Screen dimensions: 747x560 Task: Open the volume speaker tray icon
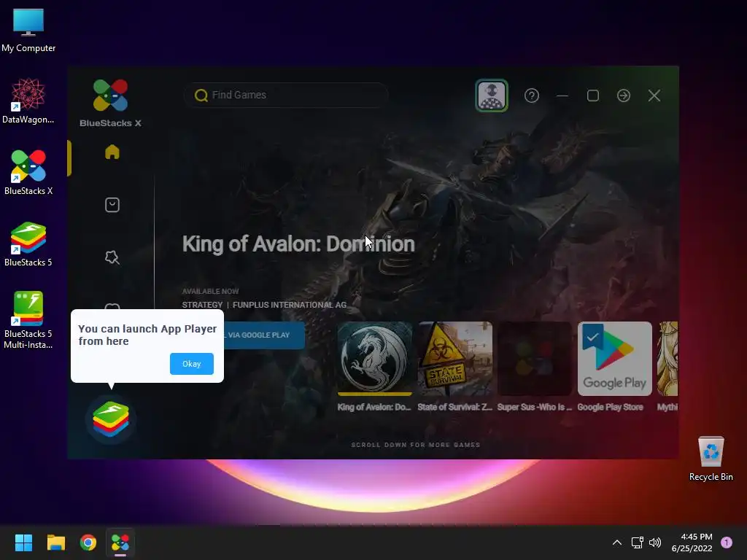click(655, 542)
